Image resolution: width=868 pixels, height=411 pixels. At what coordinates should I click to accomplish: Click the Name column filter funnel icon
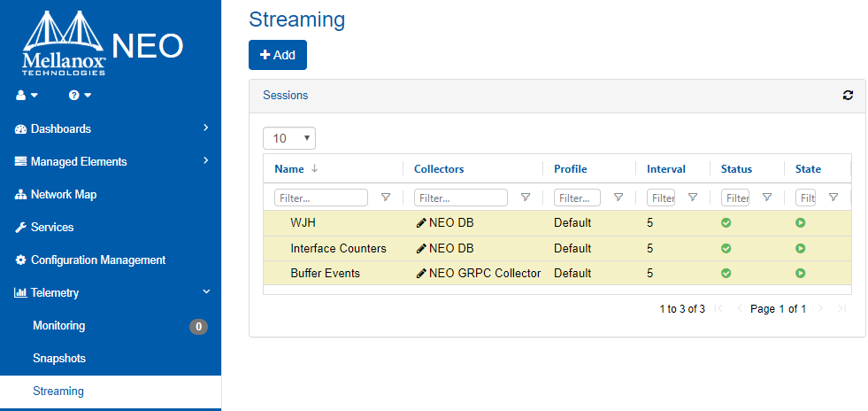tap(385, 198)
